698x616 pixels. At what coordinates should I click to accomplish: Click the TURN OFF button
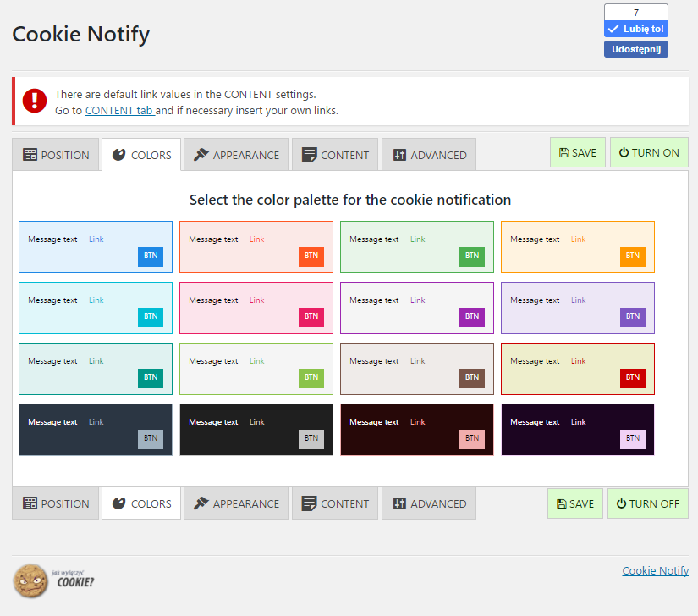[x=648, y=503]
